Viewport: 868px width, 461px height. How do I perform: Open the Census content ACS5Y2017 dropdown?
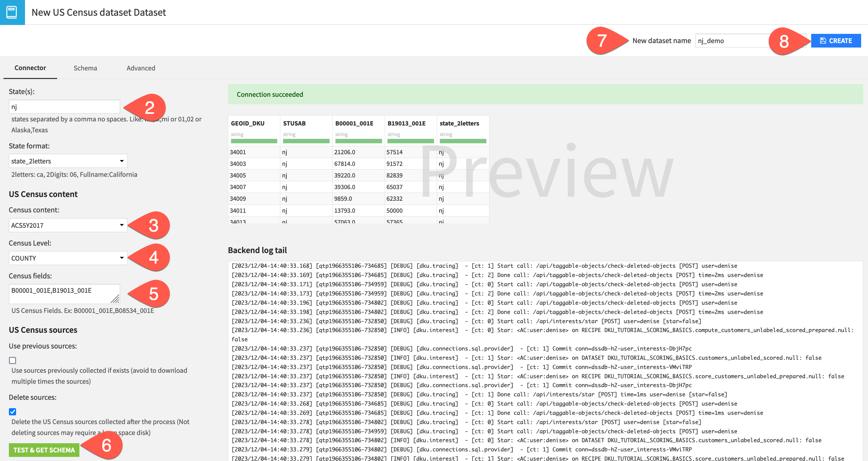tap(68, 225)
